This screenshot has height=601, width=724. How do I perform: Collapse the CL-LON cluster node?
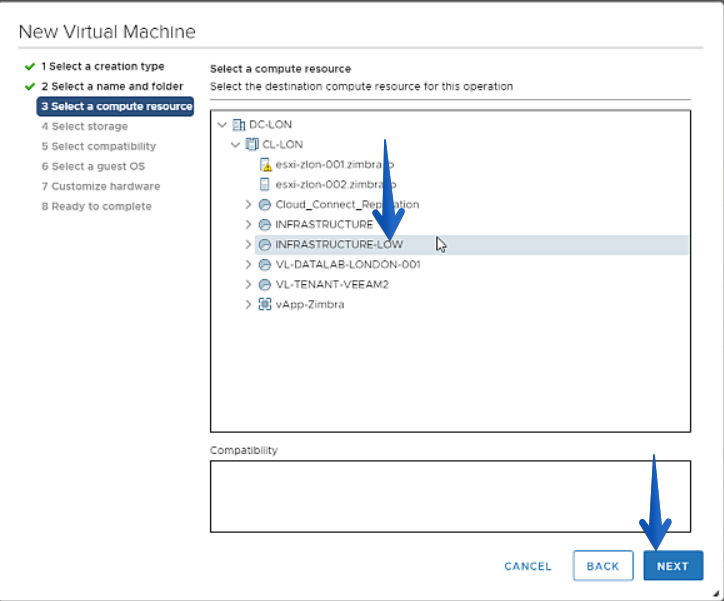point(235,144)
